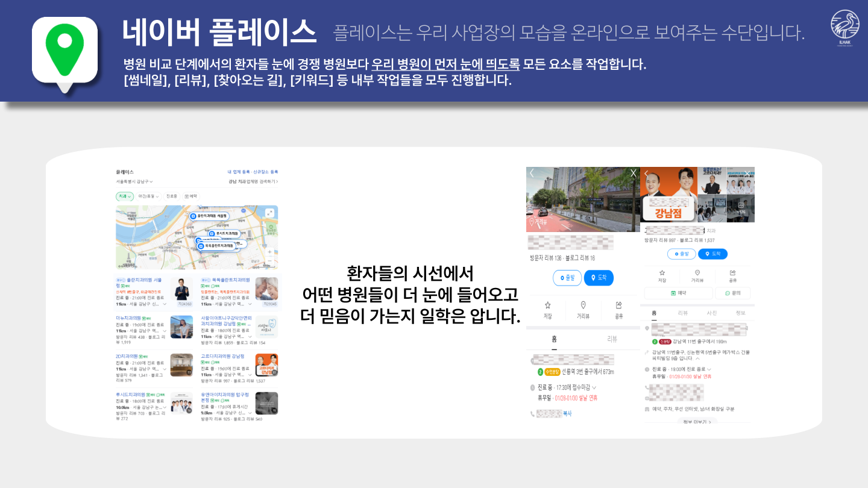Zoom out with the map minus button
Screen dimensions: 868x488
pos(269,260)
